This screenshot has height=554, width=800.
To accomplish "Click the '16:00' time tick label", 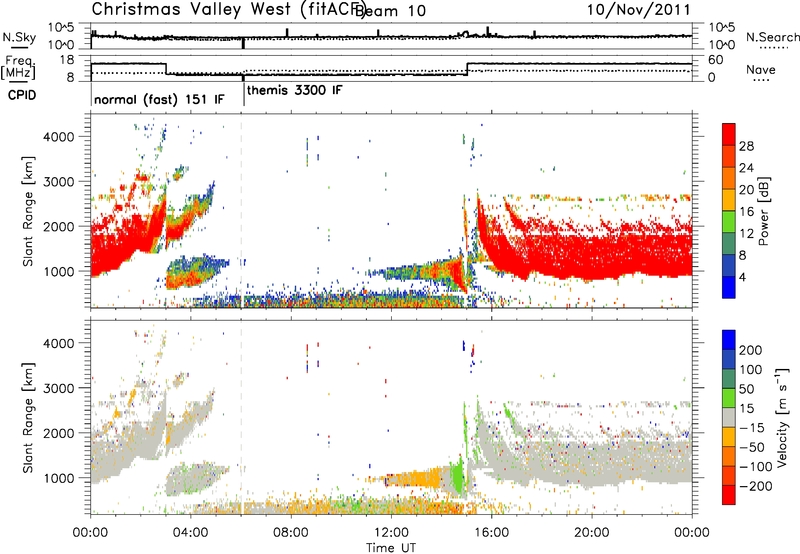I will pyautogui.click(x=491, y=533).
